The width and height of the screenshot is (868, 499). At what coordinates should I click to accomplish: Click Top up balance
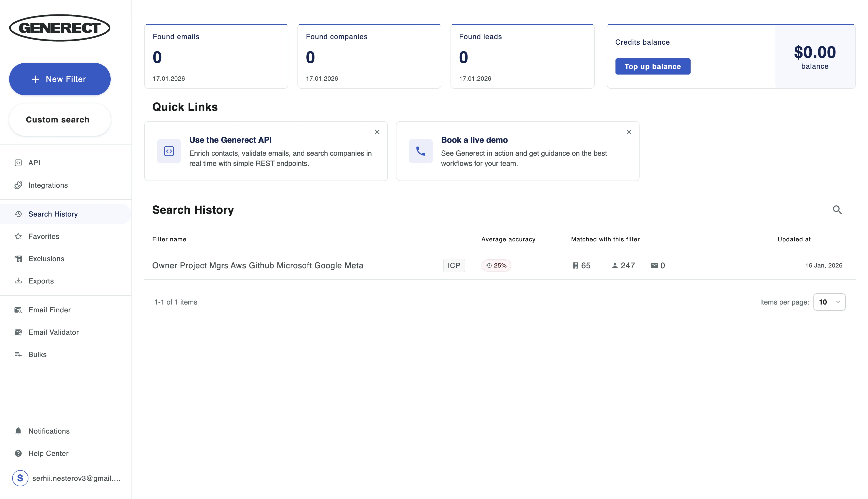[x=653, y=66]
